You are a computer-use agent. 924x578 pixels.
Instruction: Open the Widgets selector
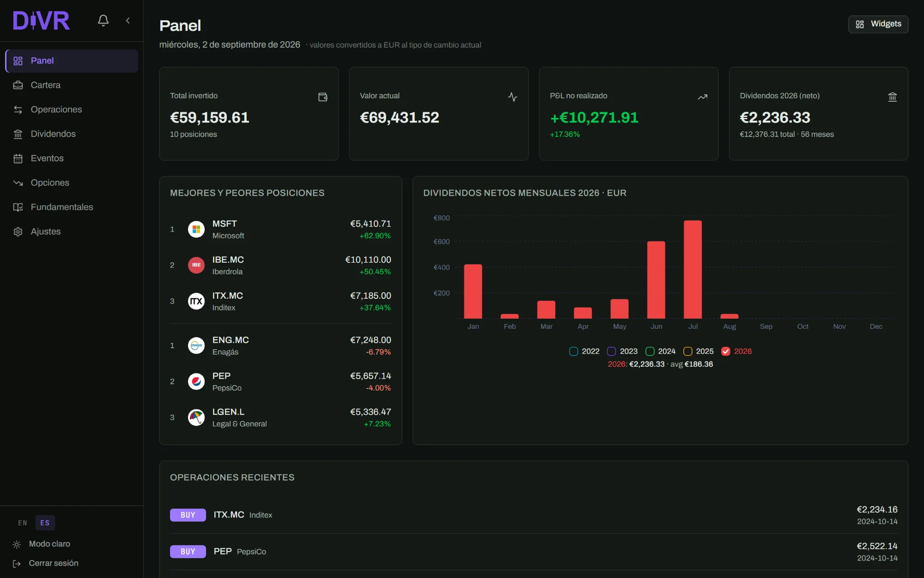point(878,24)
